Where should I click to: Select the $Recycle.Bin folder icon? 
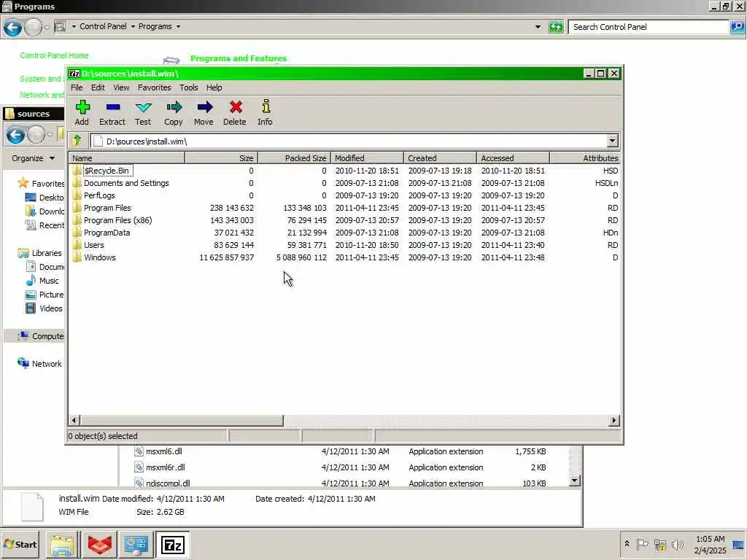tap(77, 171)
